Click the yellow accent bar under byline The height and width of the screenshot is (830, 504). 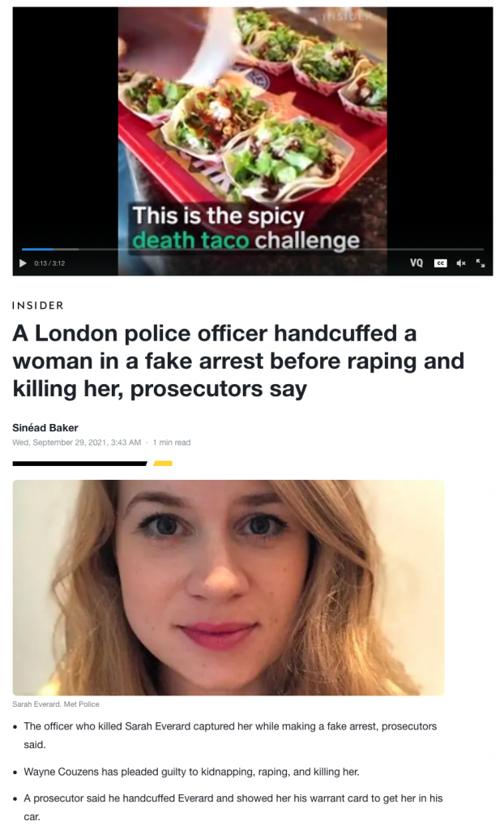pos(163,464)
